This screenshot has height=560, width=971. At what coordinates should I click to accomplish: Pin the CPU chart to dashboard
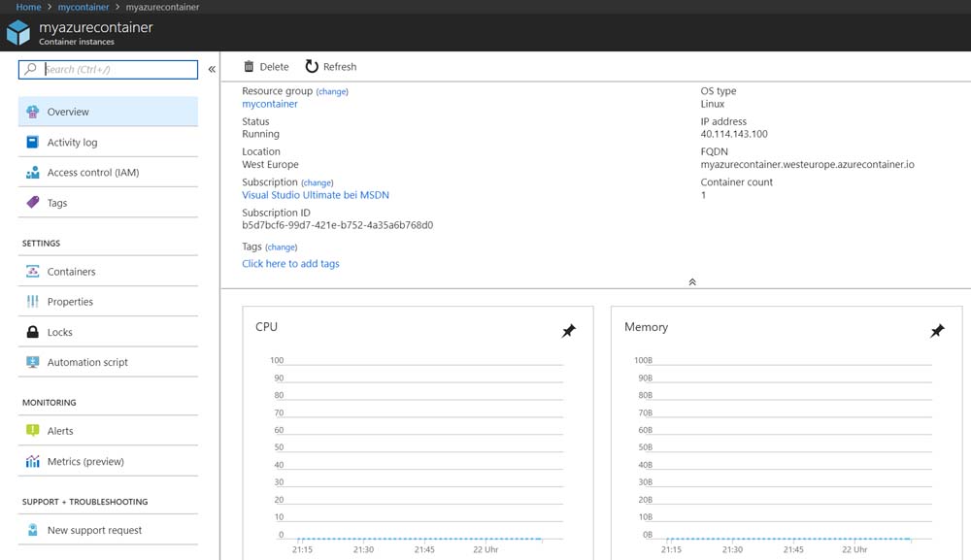569,331
